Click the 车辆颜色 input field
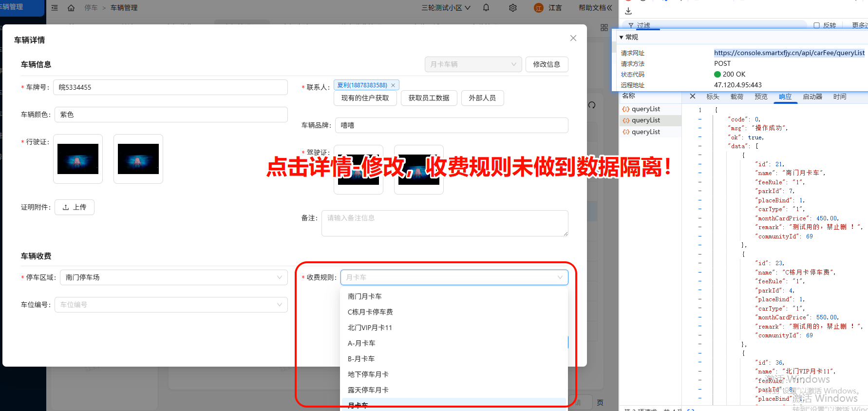 pos(171,115)
